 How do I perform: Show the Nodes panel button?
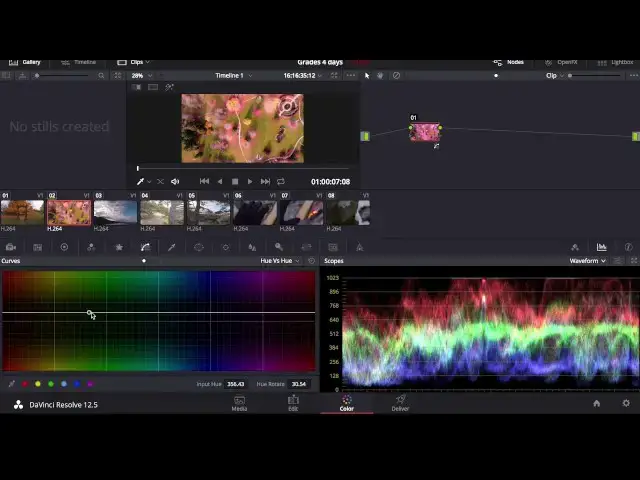click(x=508, y=62)
